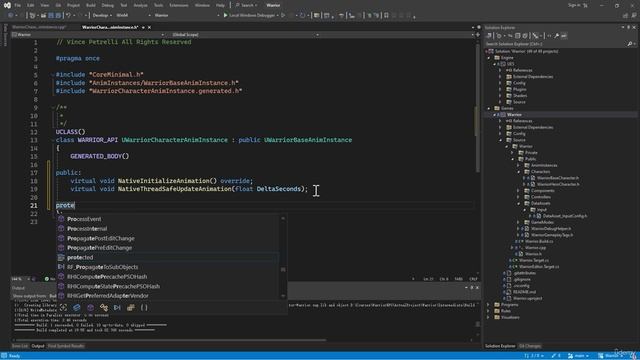Collapse the Engine folder in Solution Explorer
640x360 pixels.
point(489,58)
